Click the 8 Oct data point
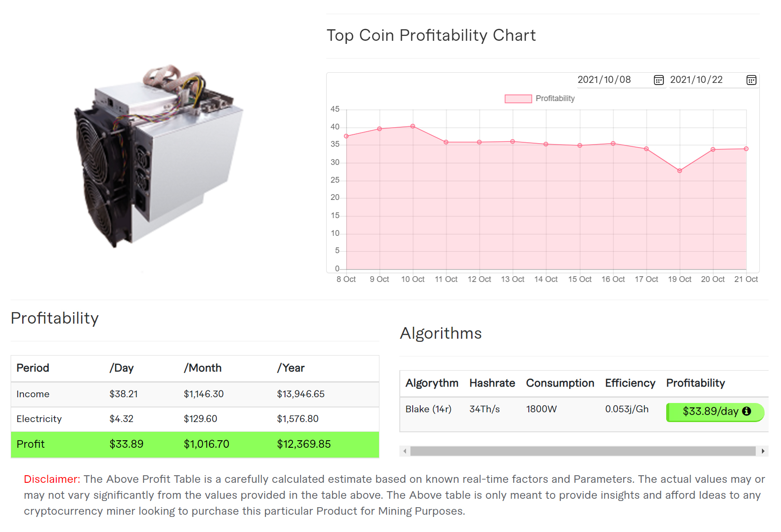The width and height of the screenshot is (781, 532). [346, 136]
